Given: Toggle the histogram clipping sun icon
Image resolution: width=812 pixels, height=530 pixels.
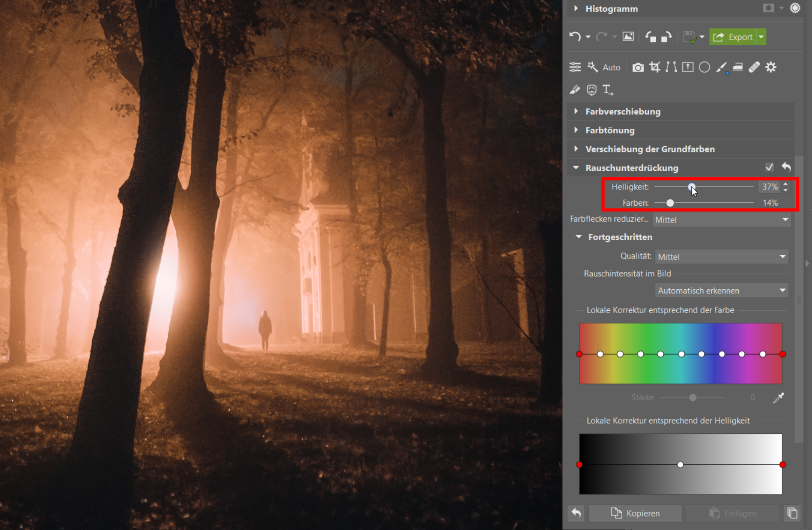Looking at the screenshot, I should [x=795, y=8].
